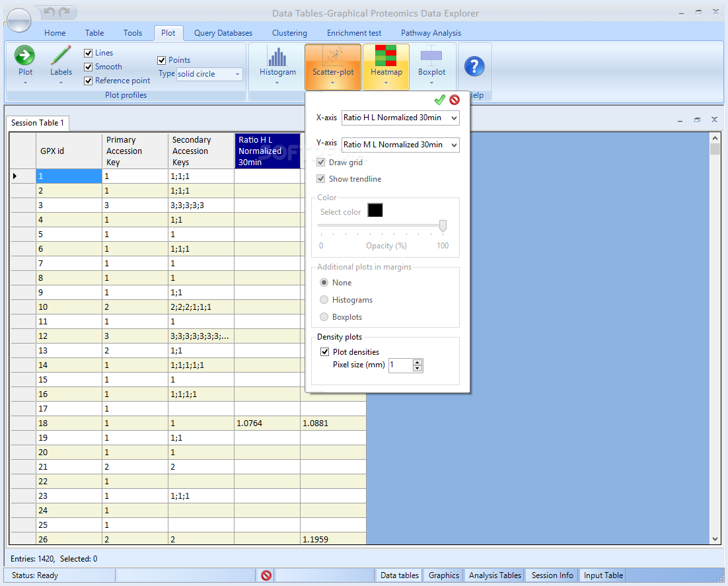Click the row selector arrow of row 1

[15, 176]
